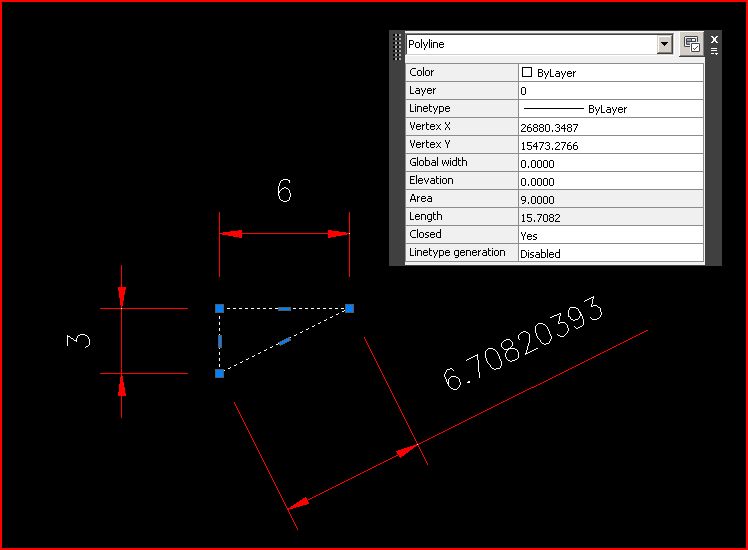Select the Area value 9.0000

(x=611, y=199)
